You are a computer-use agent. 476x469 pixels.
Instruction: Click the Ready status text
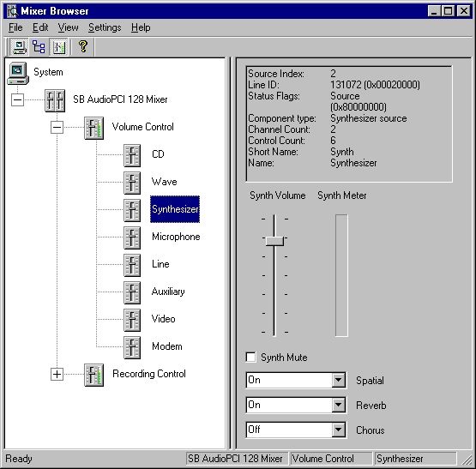(19, 459)
